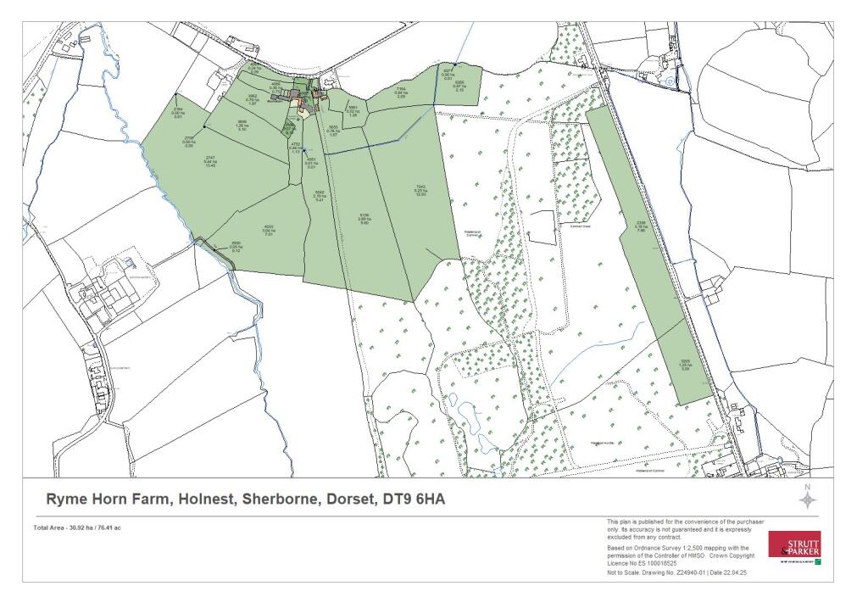Screen dimensions: 868x614
Task: Click the boundary dot next to parcel 6277
Action: pyautogui.click(x=454, y=64)
